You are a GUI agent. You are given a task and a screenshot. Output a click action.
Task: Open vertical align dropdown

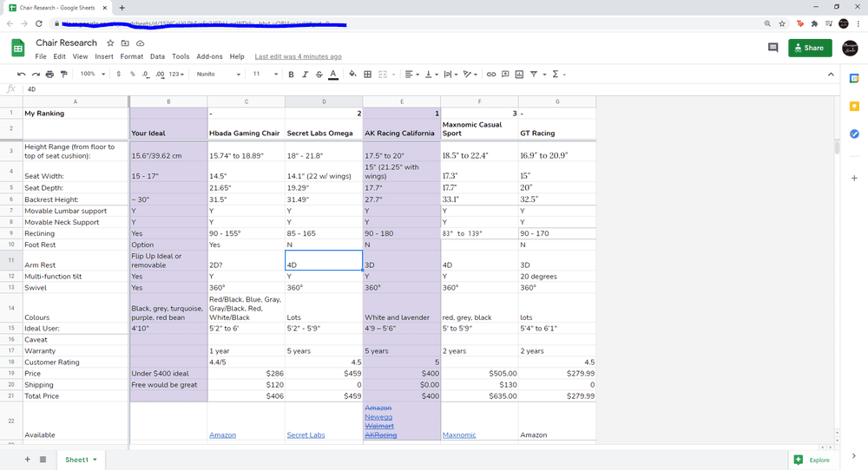(x=431, y=74)
